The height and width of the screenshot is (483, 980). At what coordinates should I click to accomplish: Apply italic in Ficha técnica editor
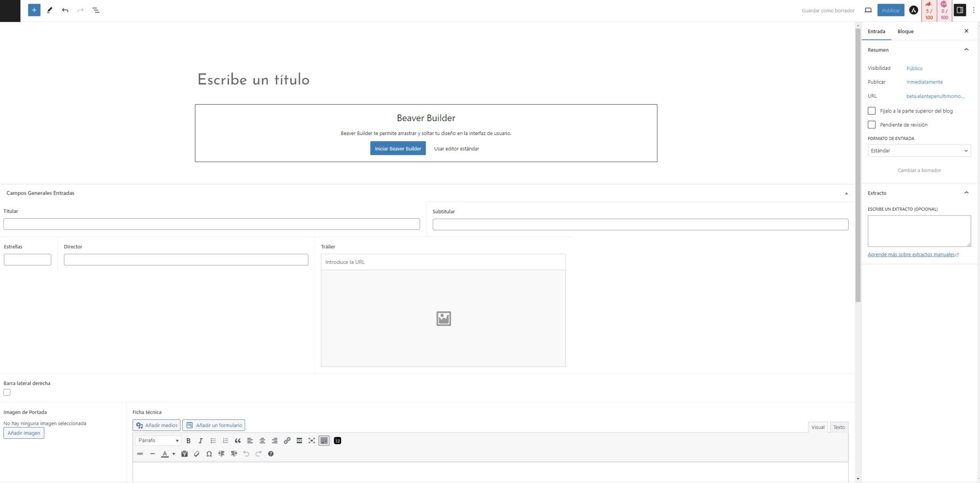[x=201, y=441]
